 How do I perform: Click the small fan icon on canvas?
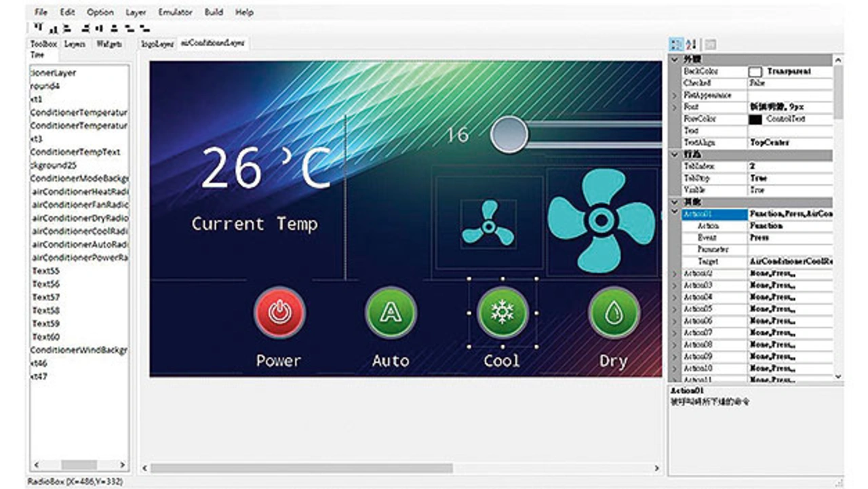tap(488, 222)
